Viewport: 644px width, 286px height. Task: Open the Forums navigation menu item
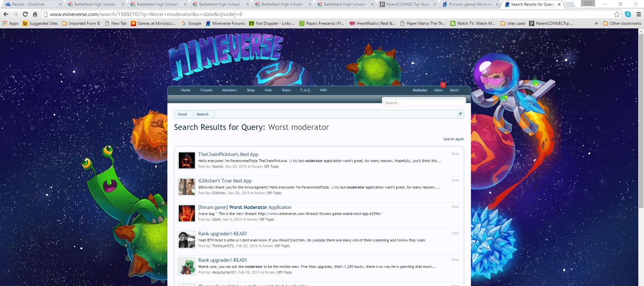point(206,90)
